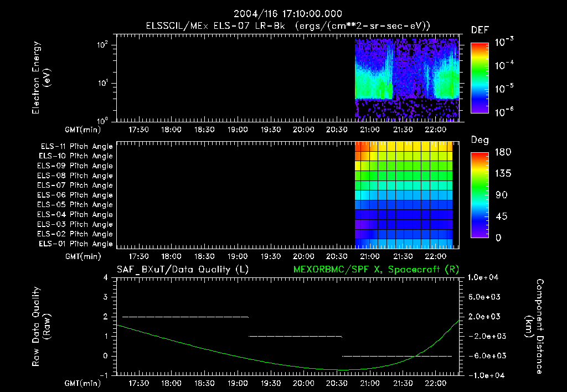Image resolution: width=567 pixels, height=392 pixels.
Task: Click the -1.0e+04 right axis tick label
Action: [486, 375]
